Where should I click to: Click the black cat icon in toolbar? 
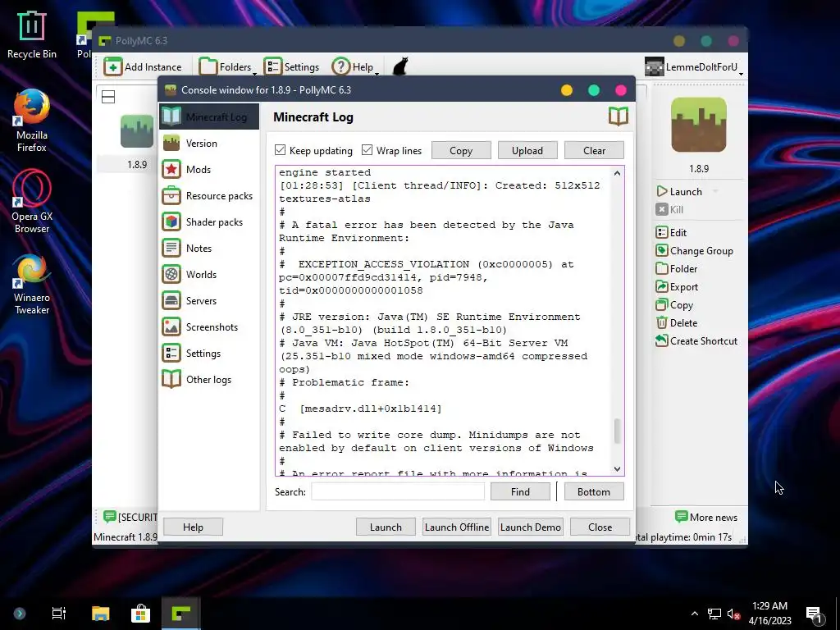coord(400,66)
